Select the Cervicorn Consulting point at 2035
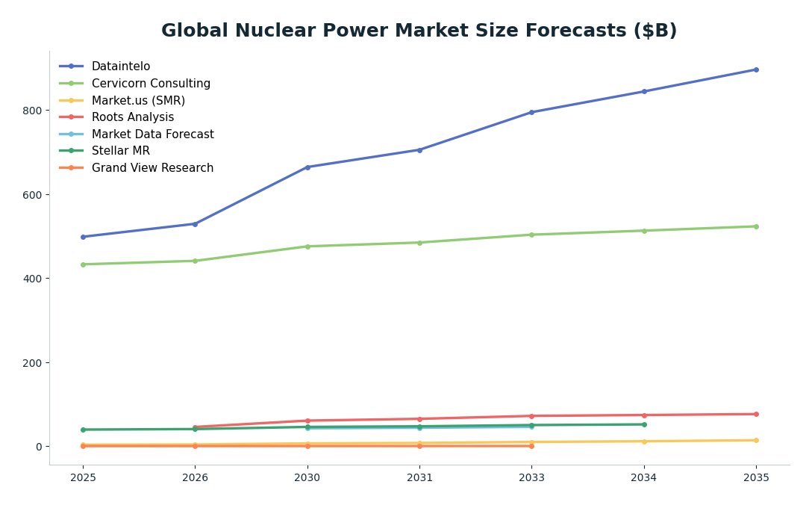This screenshot has height=505, width=812. coord(756,226)
